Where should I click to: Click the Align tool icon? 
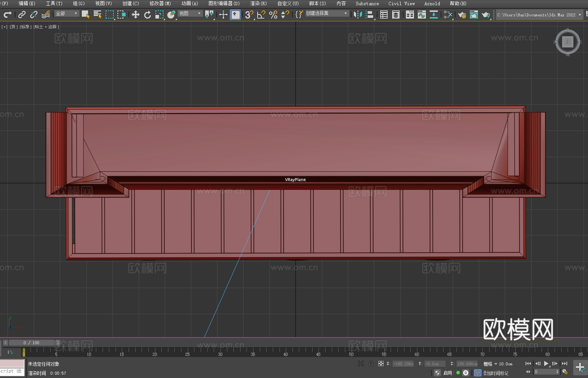pos(370,14)
